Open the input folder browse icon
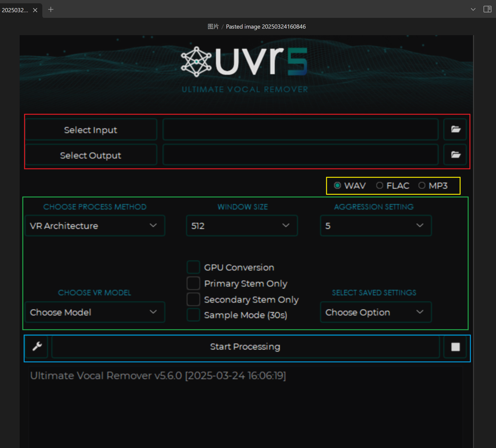The width and height of the screenshot is (496, 448). [455, 129]
